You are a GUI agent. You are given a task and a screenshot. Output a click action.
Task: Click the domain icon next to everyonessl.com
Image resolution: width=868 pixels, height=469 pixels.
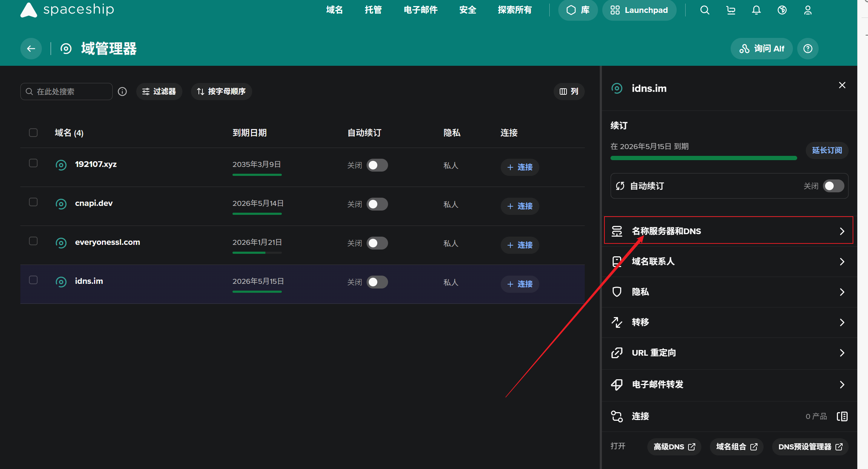[61, 243]
